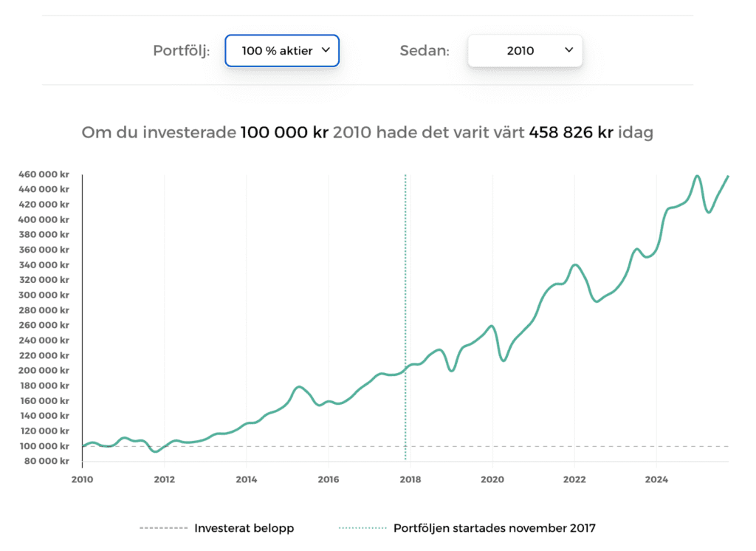
Task: Click the 100 000 kr amount in the headline
Action: (x=284, y=133)
